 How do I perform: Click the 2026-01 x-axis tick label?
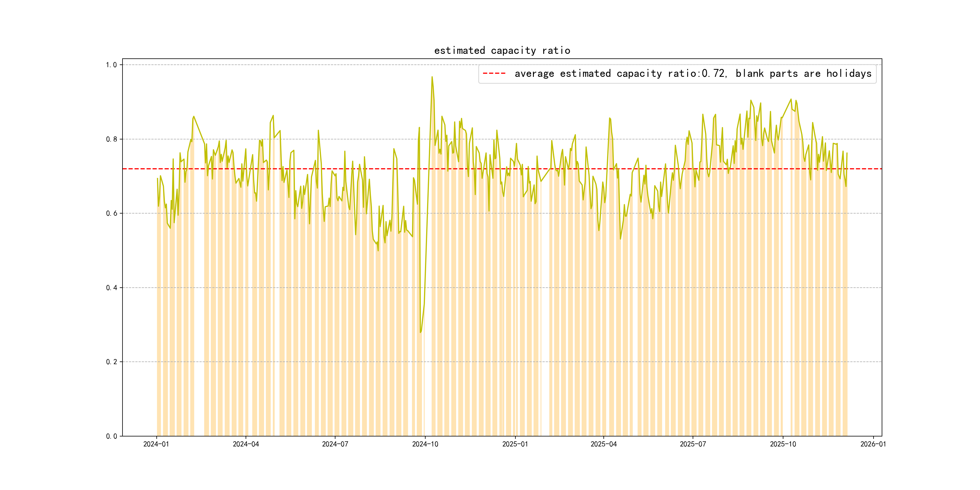pyautogui.click(x=873, y=444)
